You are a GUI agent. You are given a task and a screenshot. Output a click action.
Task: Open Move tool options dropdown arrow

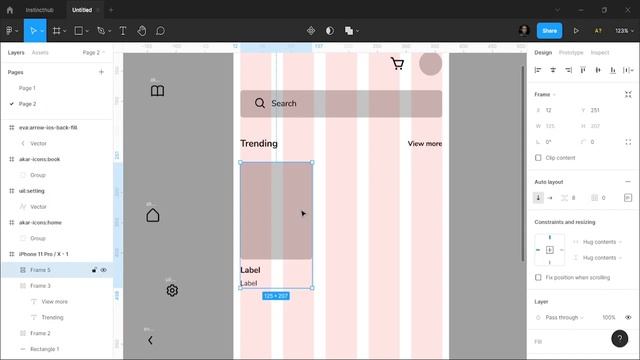pos(42,31)
